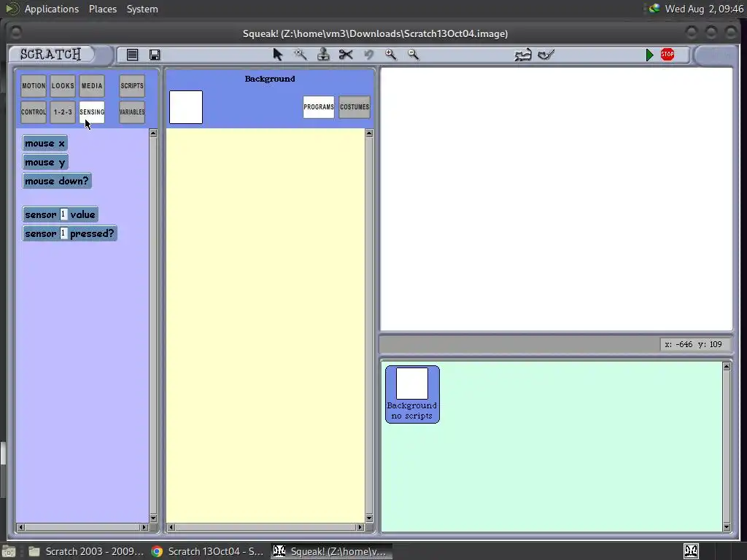Open the Applications menu
This screenshot has width=747, height=560.
tap(52, 9)
